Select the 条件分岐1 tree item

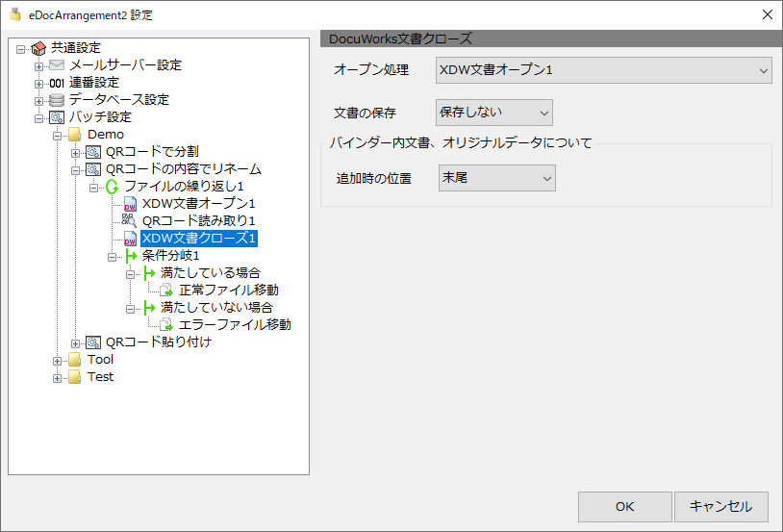tap(171, 256)
